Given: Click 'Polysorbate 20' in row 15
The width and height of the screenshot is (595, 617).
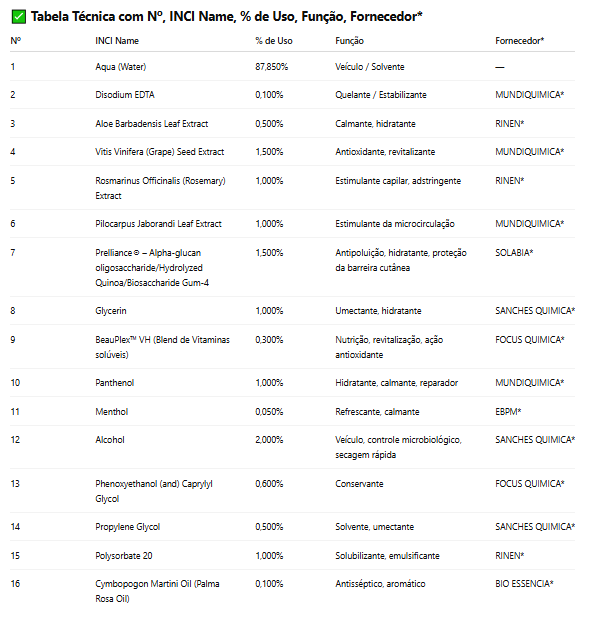Looking at the screenshot, I should [x=124, y=556].
